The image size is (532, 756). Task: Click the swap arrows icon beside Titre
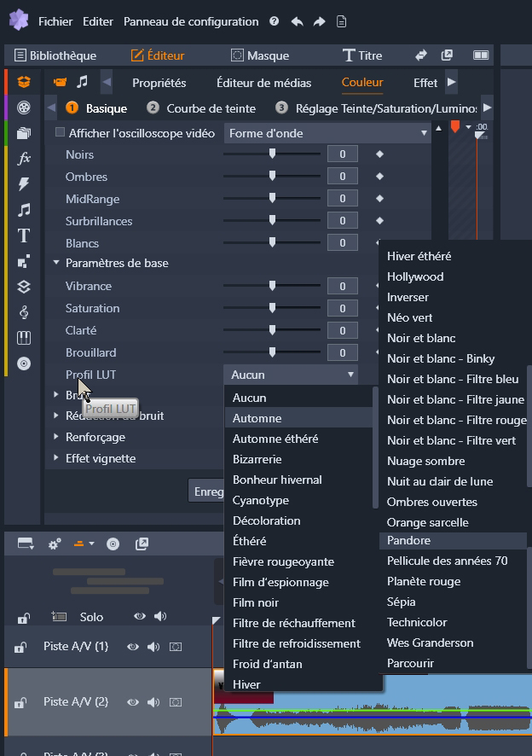421,55
